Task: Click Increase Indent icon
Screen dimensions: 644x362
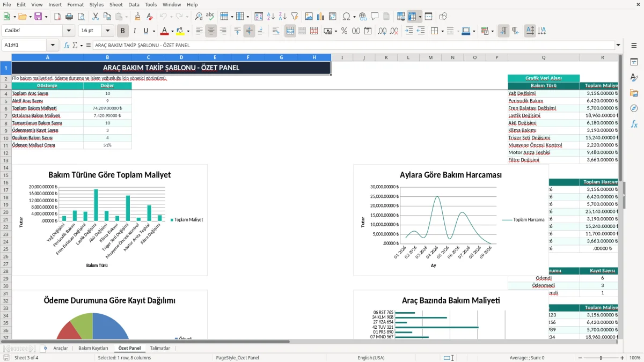Action: (409, 31)
